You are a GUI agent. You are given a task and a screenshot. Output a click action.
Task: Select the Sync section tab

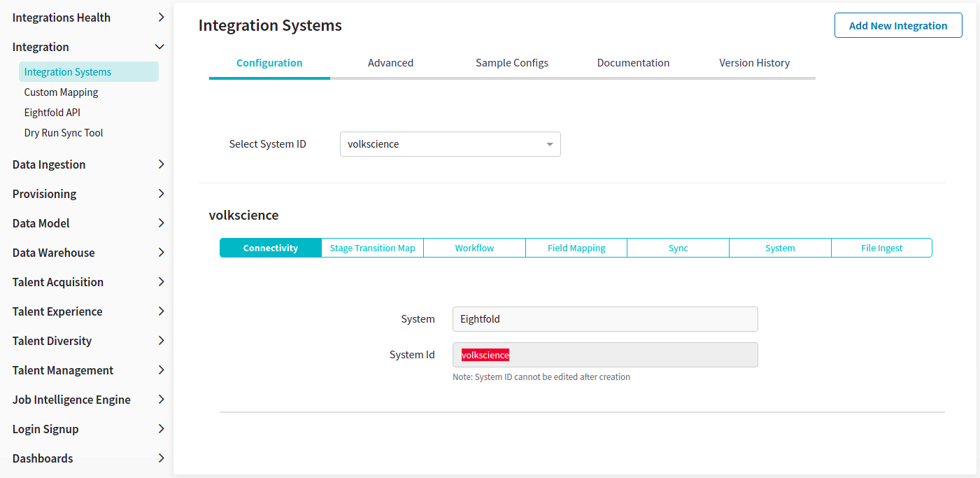(679, 248)
